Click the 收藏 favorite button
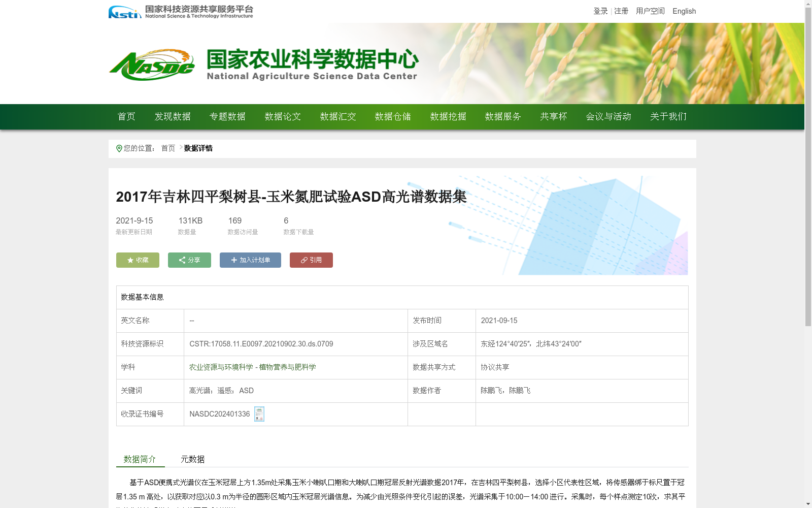 (138, 260)
